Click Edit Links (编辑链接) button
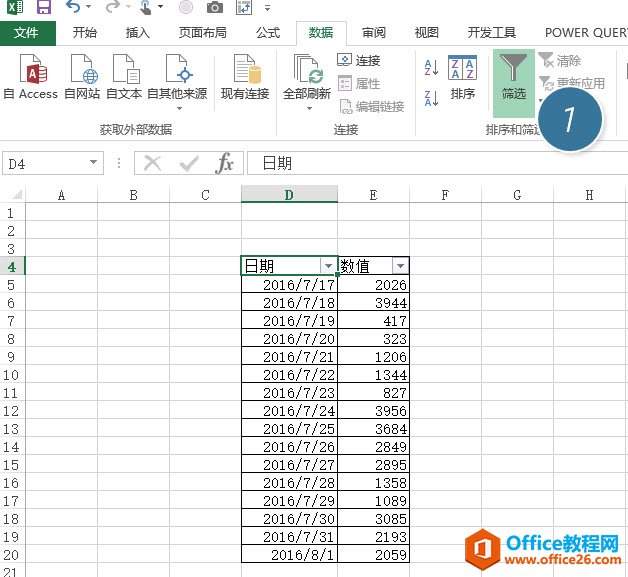628x577 pixels. click(371, 107)
